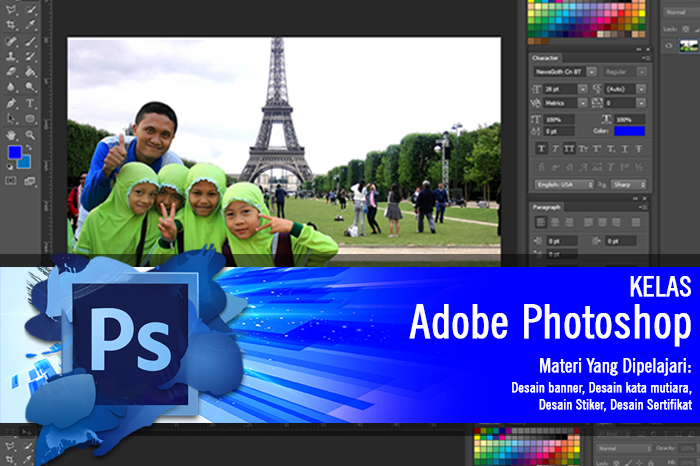
Task: Click Justify last left in Paragraph panel
Action: click(x=588, y=222)
